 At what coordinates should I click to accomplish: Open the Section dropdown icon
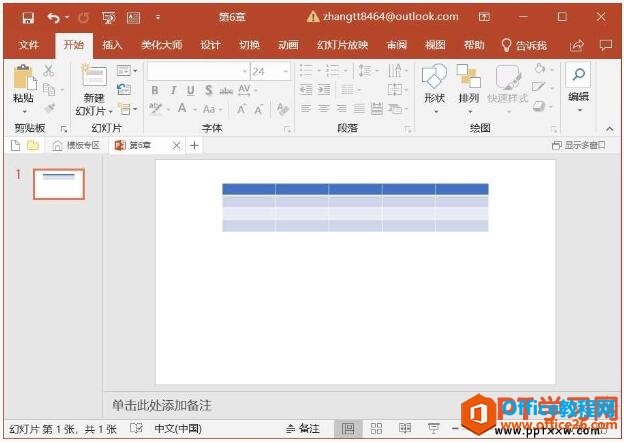tap(127, 108)
